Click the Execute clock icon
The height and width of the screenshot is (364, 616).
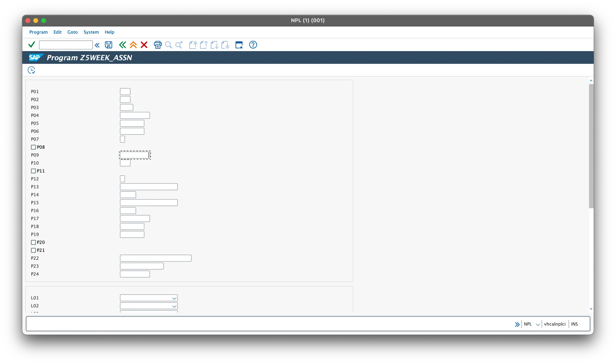pyautogui.click(x=31, y=70)
